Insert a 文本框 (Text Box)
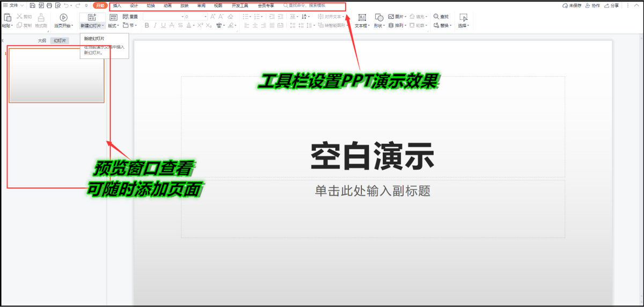Viewport: 644px width, 307px height. pos(362,18)
